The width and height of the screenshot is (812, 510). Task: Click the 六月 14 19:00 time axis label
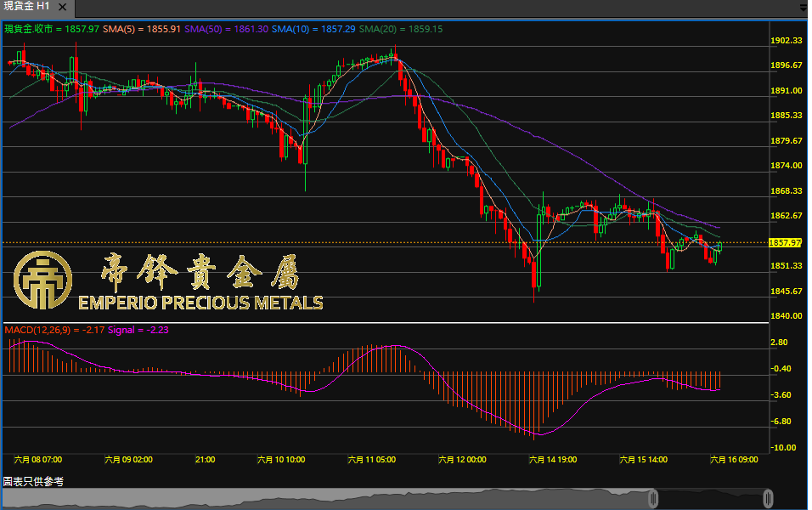[x=552, y=459]
